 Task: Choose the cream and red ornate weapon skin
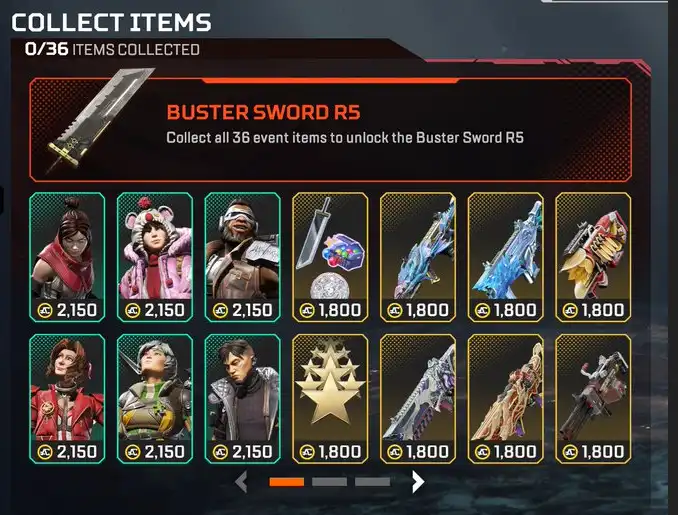point(506,399)
